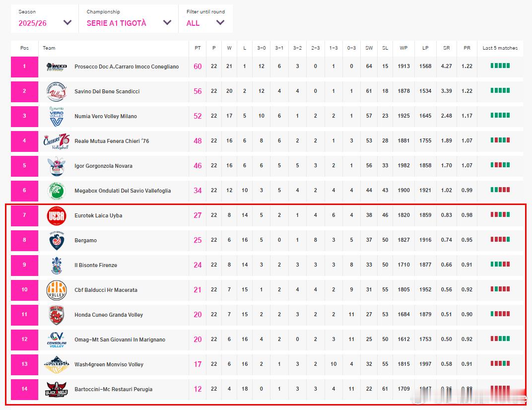Click the Imoco Conegliano team logo
The width and height of the screenshot is (532, 410).
pyautogui.click(x=56, y=67)
